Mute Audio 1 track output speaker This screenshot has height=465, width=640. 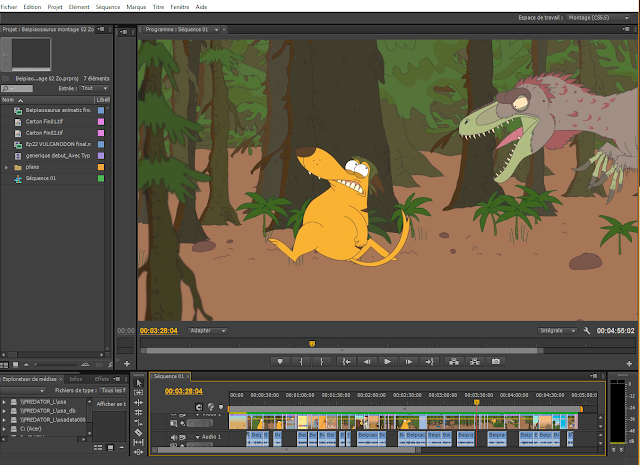174,437
